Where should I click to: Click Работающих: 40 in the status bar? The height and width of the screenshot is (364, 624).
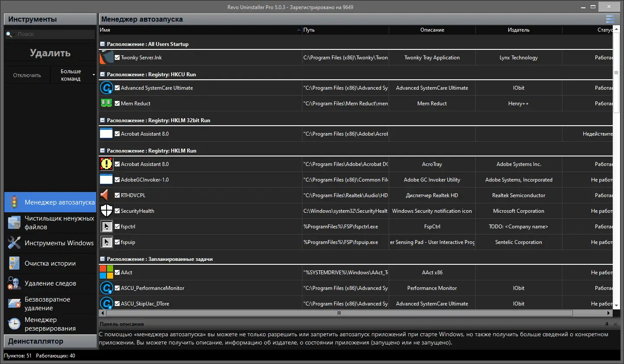[55, 356]
